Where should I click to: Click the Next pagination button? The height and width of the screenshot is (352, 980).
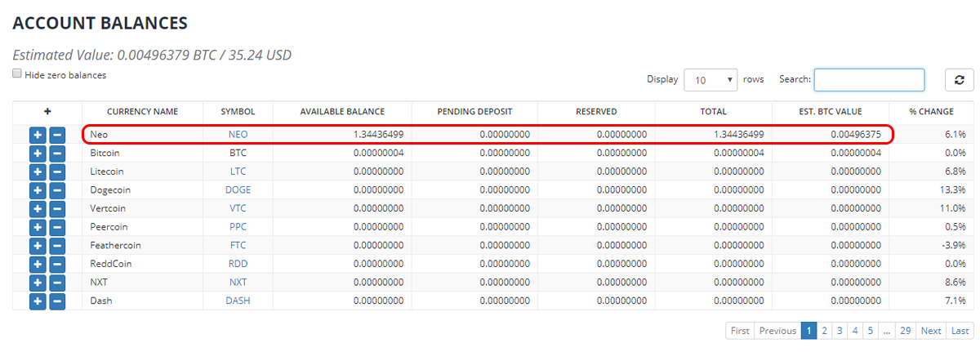pyautogui.click(x=931, y=331)
